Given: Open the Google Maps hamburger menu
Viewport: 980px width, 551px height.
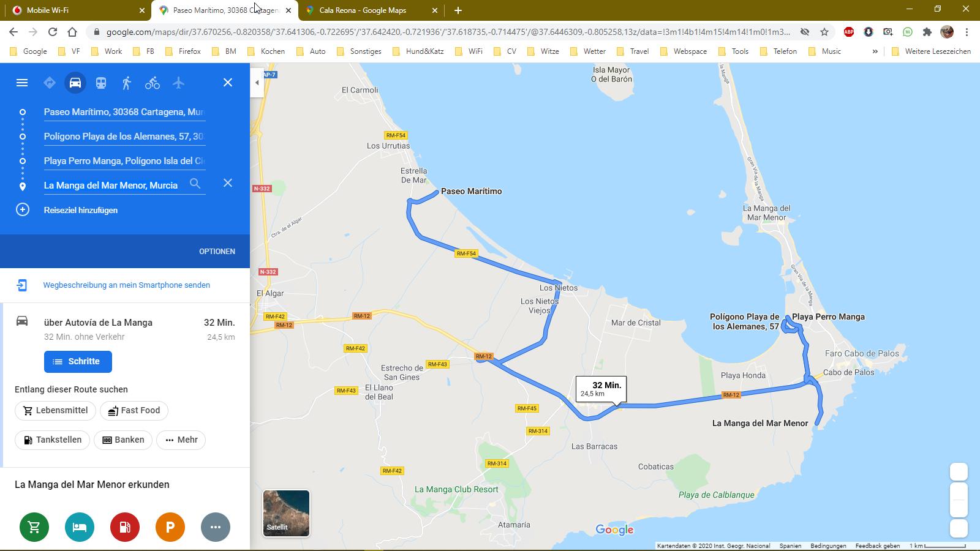Looking at the screenshot, I should coord(22,83).
